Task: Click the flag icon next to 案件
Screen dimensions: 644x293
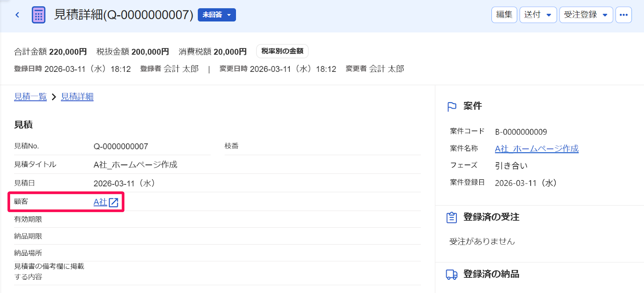Action: click(452, 106)
